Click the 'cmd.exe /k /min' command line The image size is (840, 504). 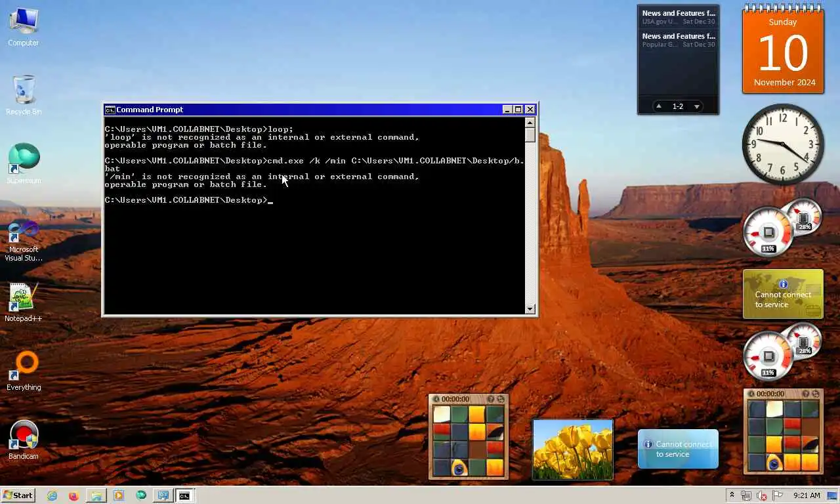tap(315, 161)
